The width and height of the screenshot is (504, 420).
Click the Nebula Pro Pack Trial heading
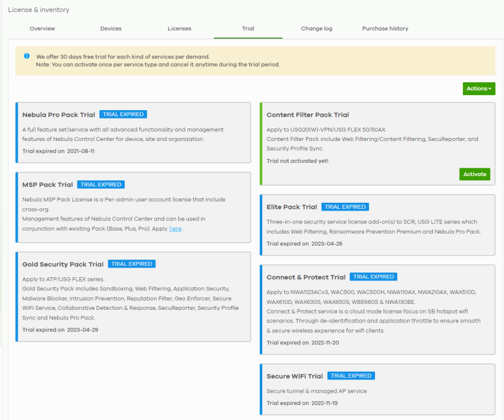[59, 115]
